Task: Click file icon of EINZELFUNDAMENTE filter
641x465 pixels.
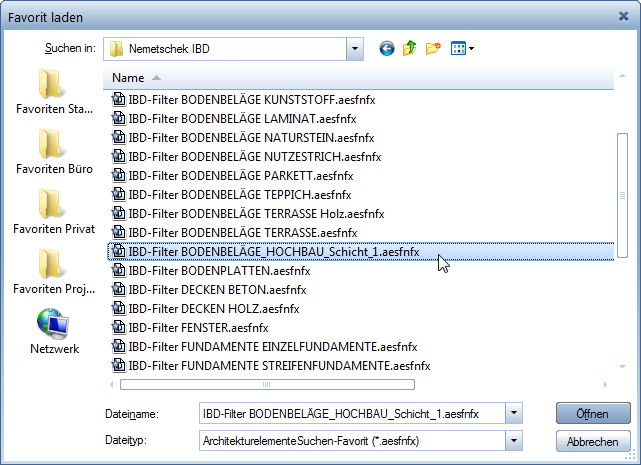Action: (x=119, y=346)
